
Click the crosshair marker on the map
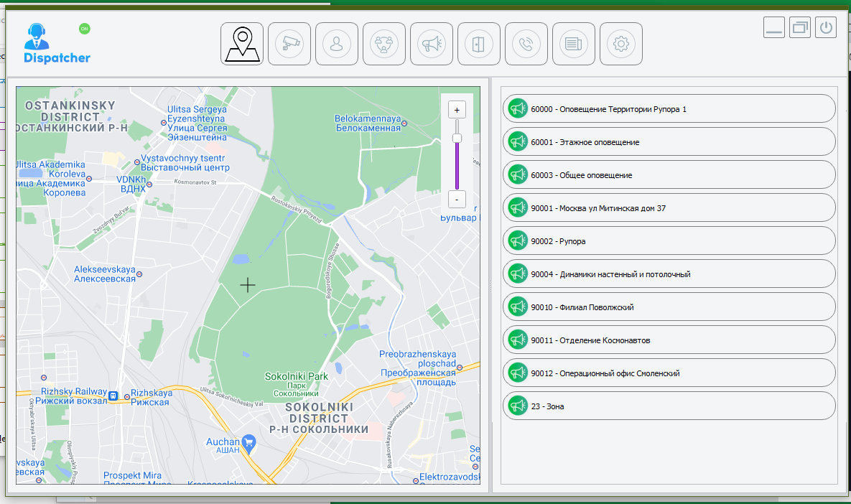248,285
